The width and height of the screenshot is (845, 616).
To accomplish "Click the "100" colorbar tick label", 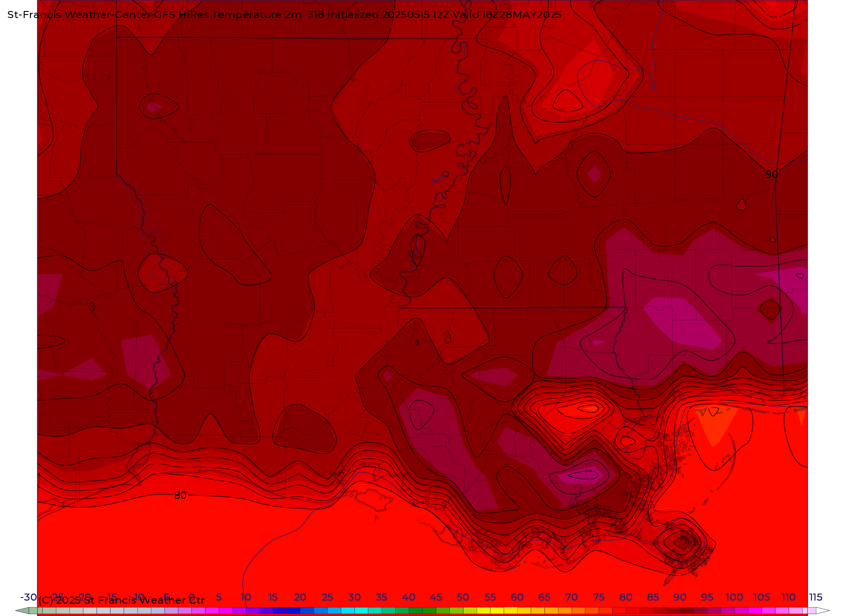I will pos(735,597).
